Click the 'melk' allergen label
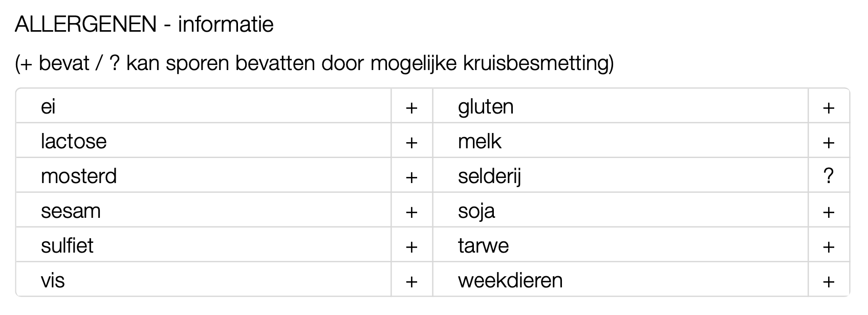The width and height of the screenshot is (868, 315). coord(480,142)
